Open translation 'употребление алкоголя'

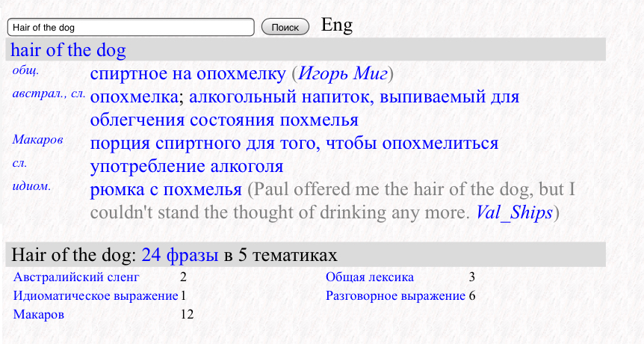point(187,166)
